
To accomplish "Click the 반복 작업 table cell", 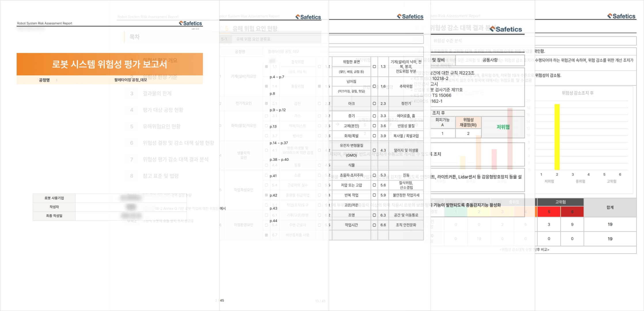I will (x=351, y=195).
